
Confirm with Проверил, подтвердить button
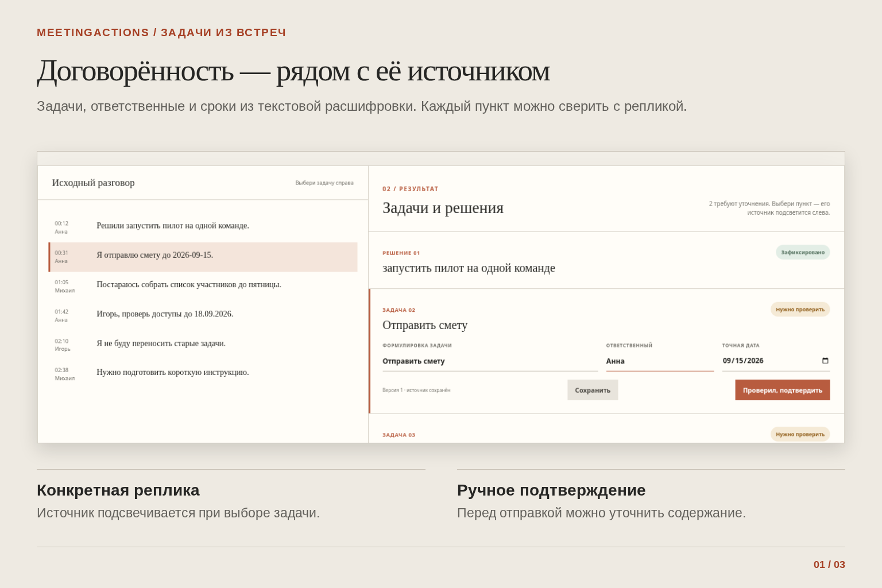(x=782, y=390)
